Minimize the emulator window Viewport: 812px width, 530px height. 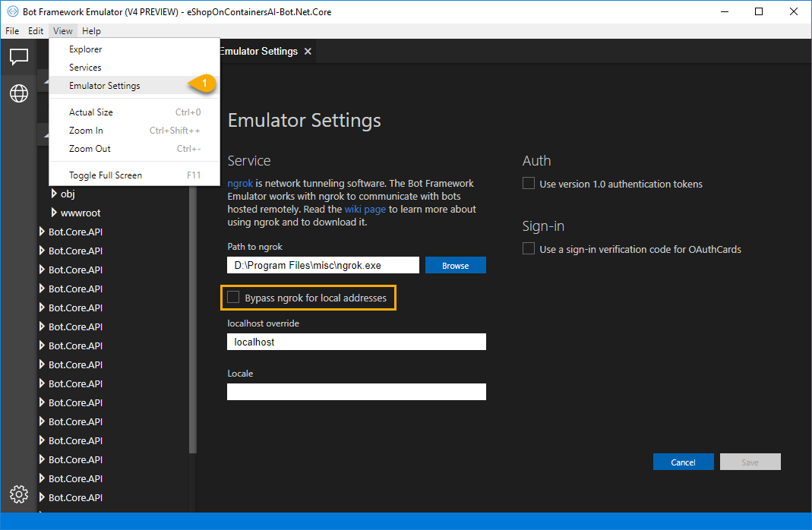(x=725, y=11)
